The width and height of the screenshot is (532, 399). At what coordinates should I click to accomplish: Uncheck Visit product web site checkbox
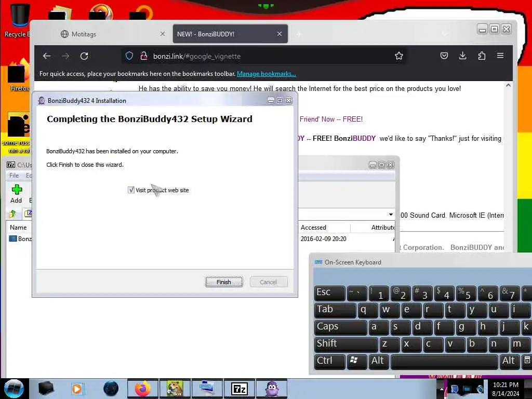point(131,190)
